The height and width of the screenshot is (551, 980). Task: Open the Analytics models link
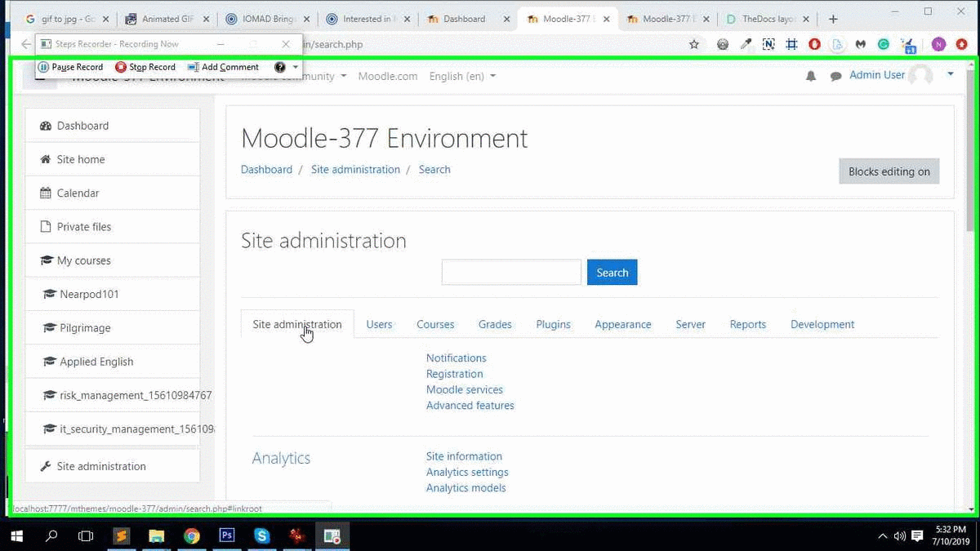(x=466, y=488)
